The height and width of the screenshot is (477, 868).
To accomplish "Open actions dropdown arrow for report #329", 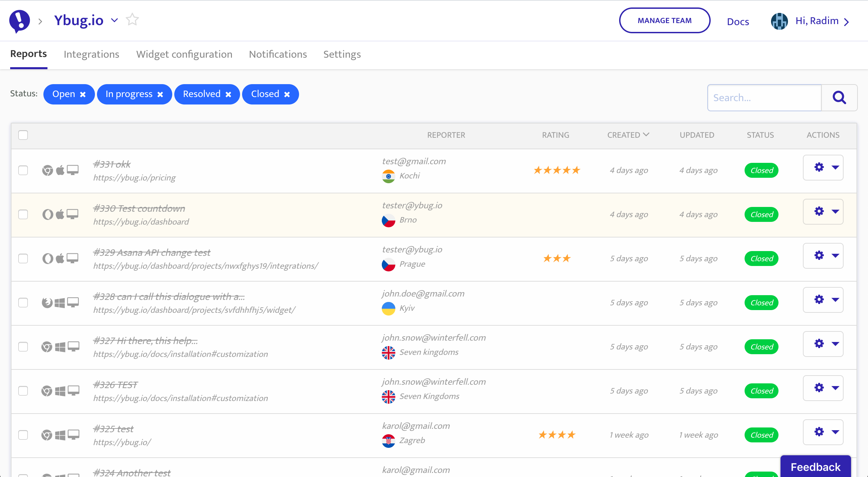I will click(835, 255).
